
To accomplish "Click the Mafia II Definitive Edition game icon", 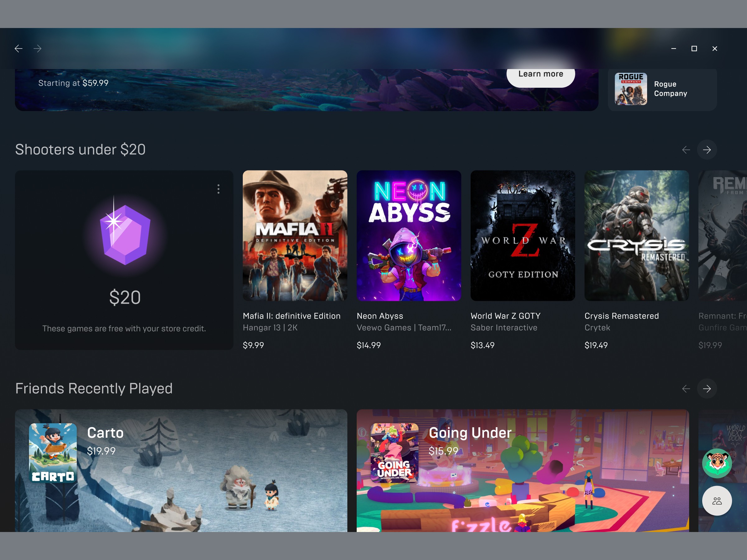I will (x=295, y=238).
